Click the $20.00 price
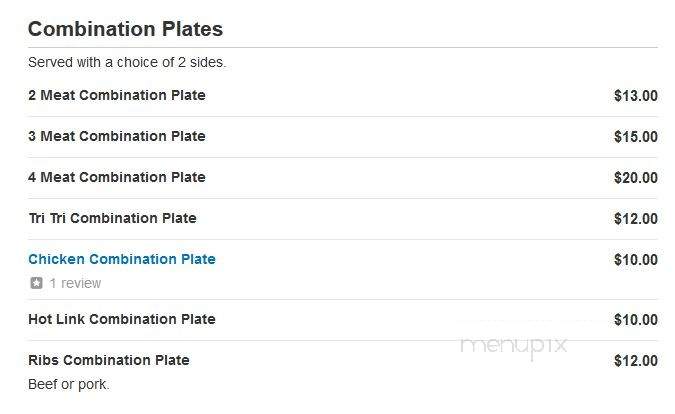The height and width of the screenshot is (414, 675). click(636, 177)
